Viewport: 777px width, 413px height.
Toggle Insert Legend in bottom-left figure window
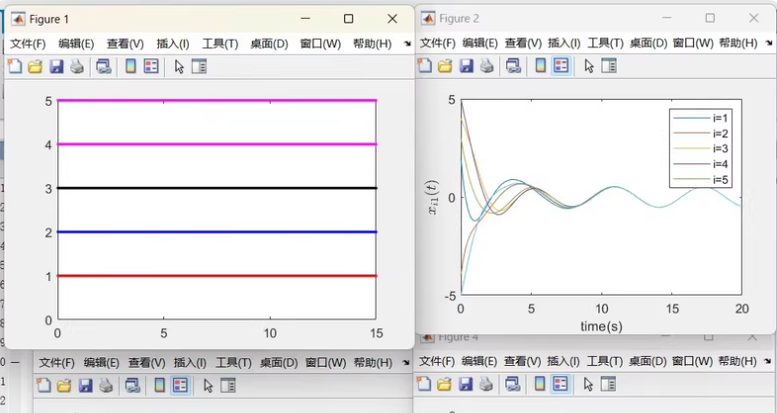point(180,385)
